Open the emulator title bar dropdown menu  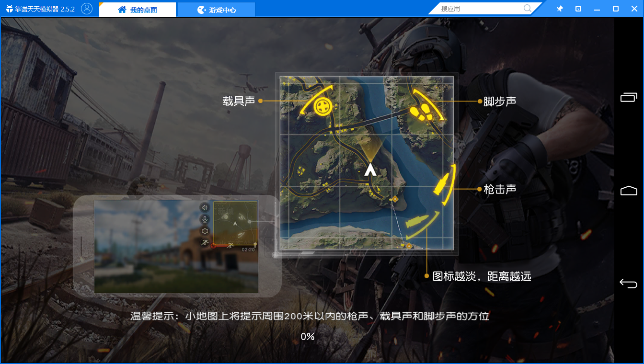(x=578, y=9)
